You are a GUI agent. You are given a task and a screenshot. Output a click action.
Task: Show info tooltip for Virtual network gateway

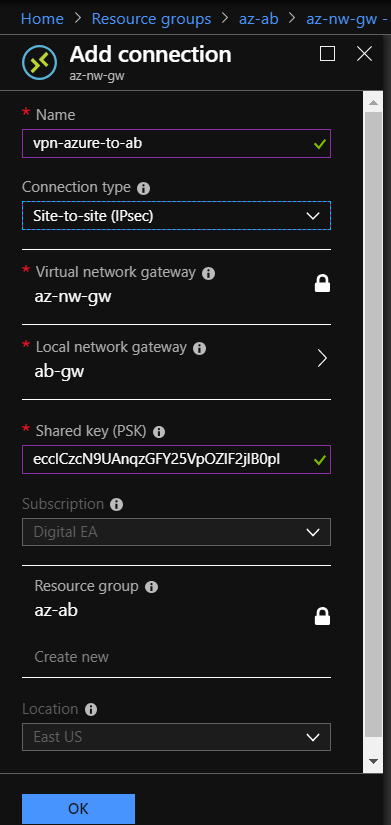pos(208,274)
